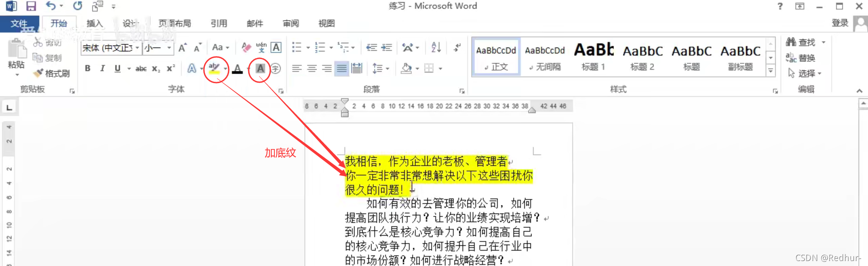This screenshot has height=266, width=868.
Task: Center the paragraph text
Action: [x=312, y=68]
